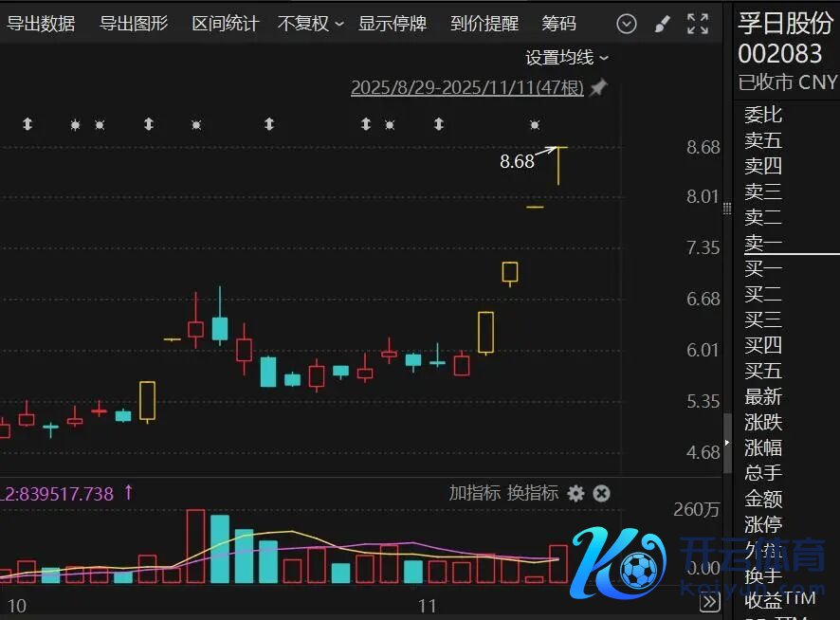Open the 不复权 adjustment dropdown
This screenshot has width=840, height=620.
point(310,24)
